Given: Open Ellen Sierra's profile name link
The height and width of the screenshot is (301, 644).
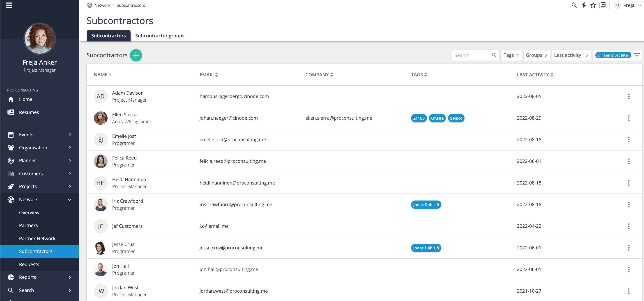Looking at the screenshot, I should coord(124,114).
